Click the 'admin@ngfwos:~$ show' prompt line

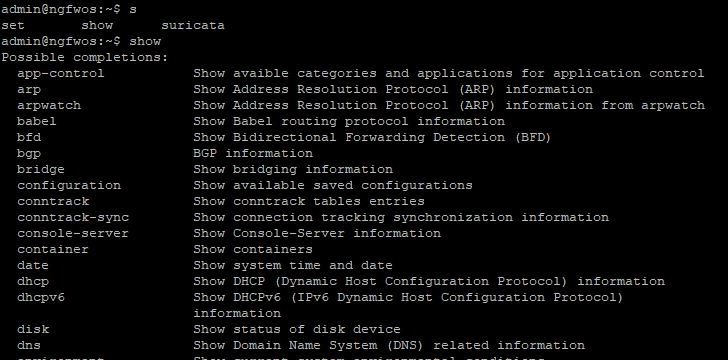(x=81, y=41)
